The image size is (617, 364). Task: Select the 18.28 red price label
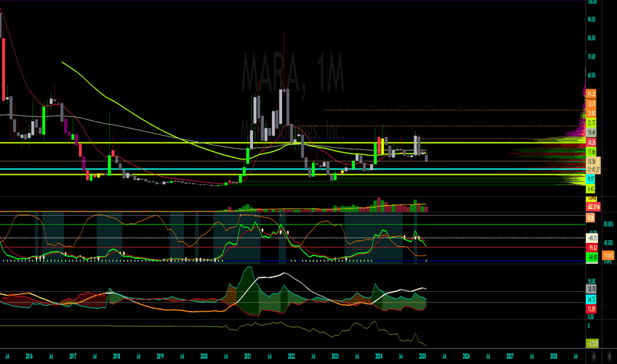(591, 142)
